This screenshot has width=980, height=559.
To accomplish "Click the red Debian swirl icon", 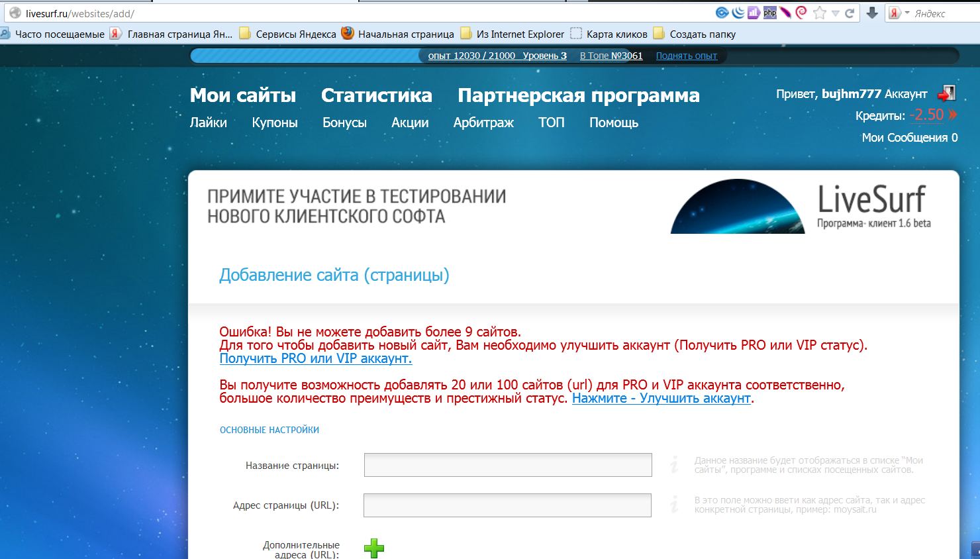I will tap(801, 13).
